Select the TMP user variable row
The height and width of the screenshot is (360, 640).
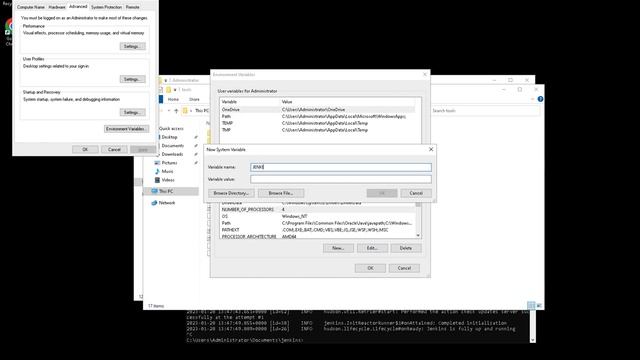click(x=317, y=130)
